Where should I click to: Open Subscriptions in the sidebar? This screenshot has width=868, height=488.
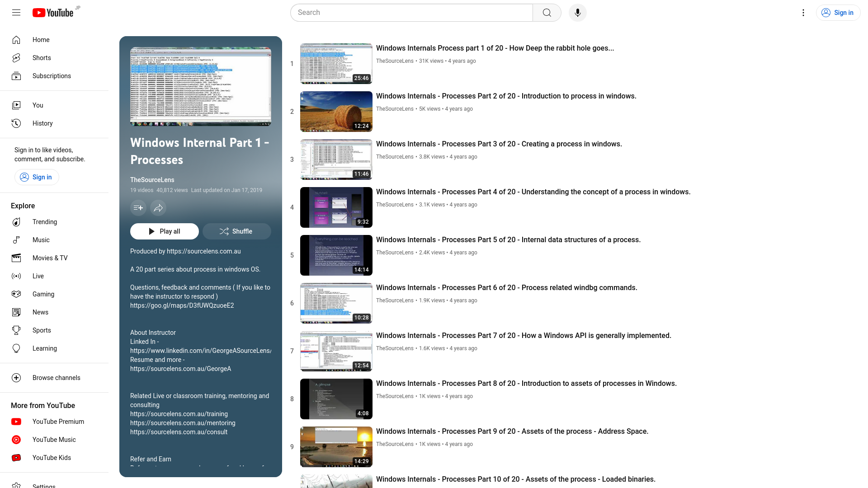click(x=54, y=76)
